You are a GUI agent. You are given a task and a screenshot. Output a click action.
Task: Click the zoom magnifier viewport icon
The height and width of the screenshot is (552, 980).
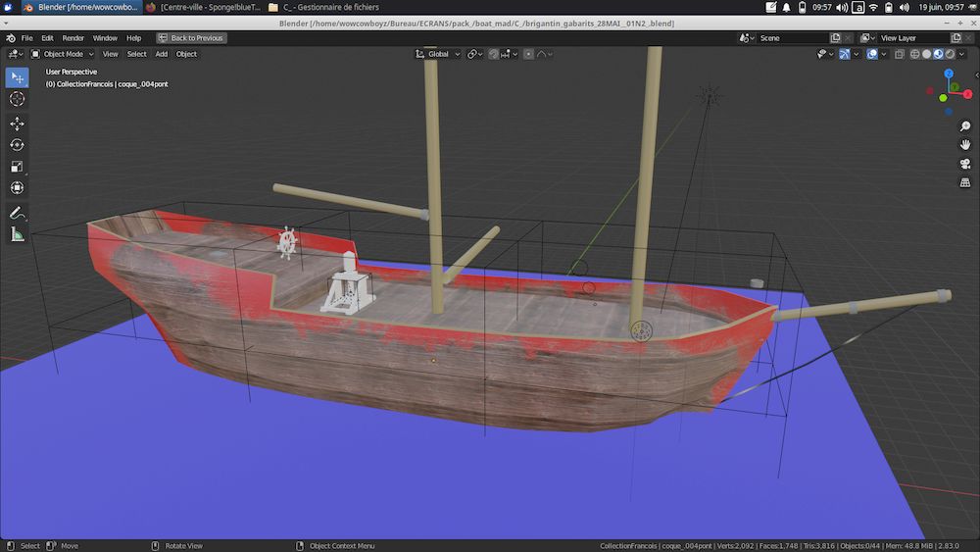(964, 127)
